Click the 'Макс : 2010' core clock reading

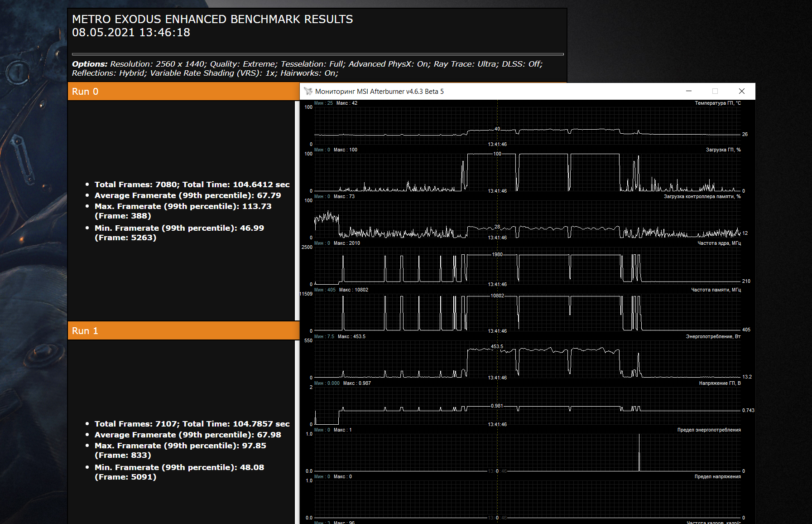(x=347, y=243)
